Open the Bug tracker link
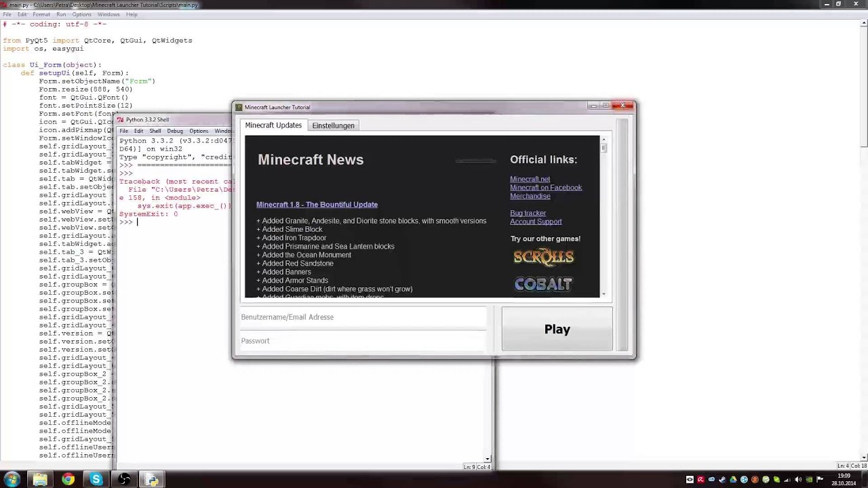Viewport: 868px width, 488px height. 528,213
